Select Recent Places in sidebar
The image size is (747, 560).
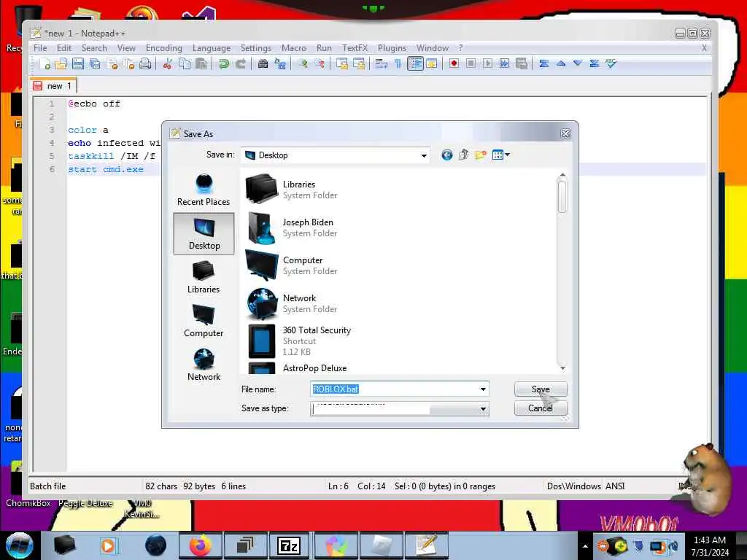pyautogui.click(x=204, y=190)
